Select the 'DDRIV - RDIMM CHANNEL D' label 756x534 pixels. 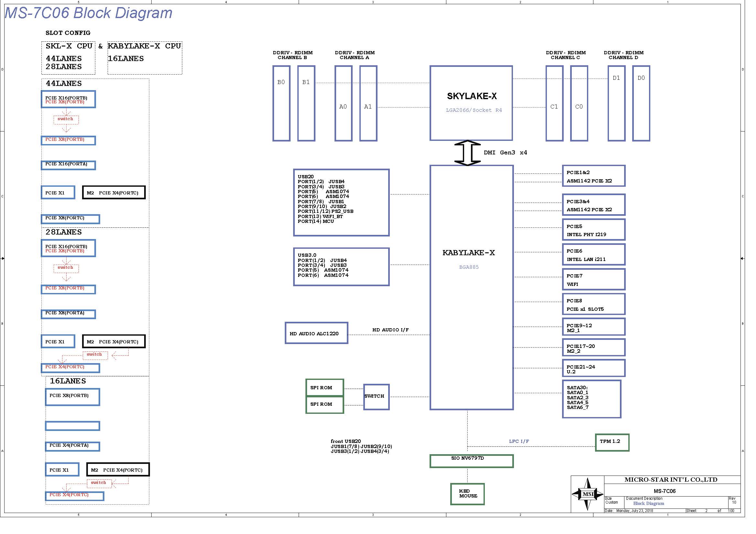(x=623, y=55)
